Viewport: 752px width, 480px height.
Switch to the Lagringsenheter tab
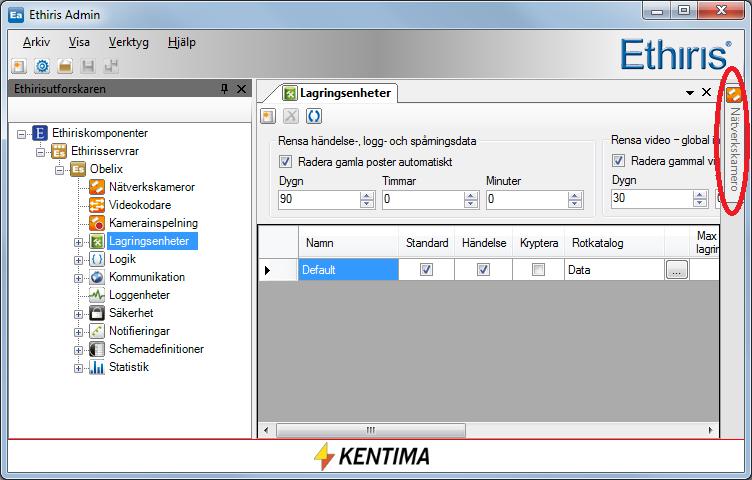point(337,93)
